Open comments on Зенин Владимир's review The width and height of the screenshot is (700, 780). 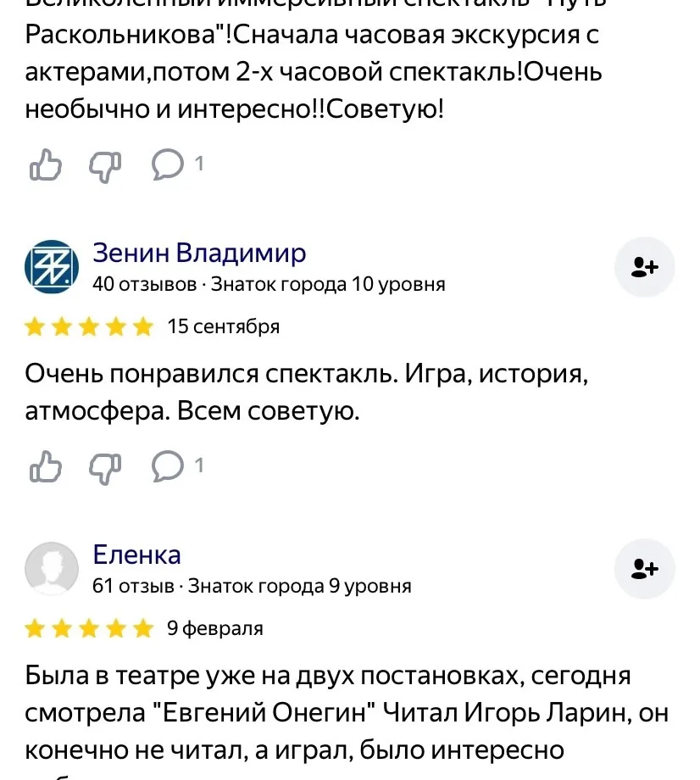(x=177, y=466)
